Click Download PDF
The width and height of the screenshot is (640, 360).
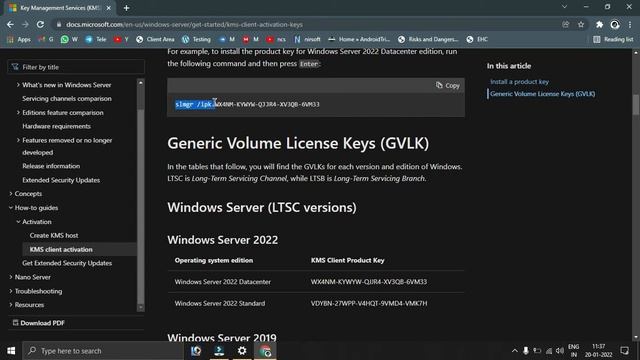point(38,323)
